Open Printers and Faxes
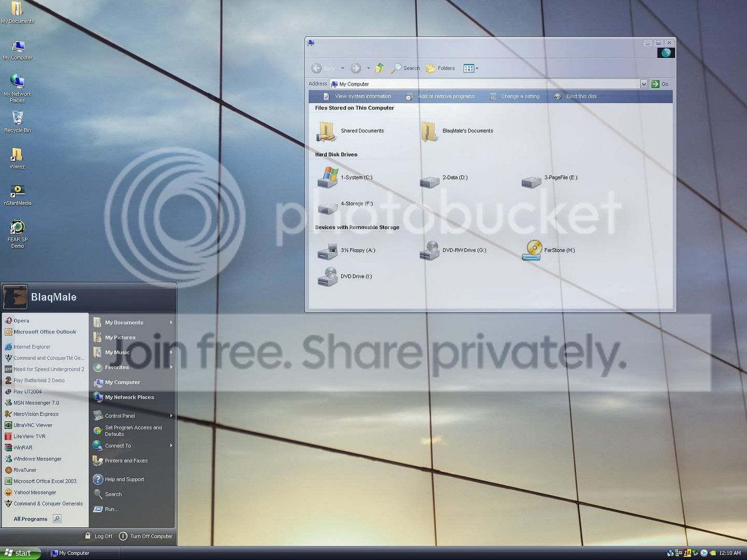The image size is (747, 560). pyautogui.click(x=120, y=460)
